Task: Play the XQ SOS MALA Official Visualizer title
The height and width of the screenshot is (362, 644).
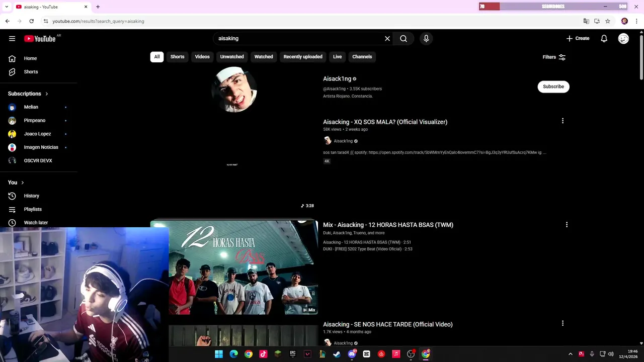Action: click(385, 122)
